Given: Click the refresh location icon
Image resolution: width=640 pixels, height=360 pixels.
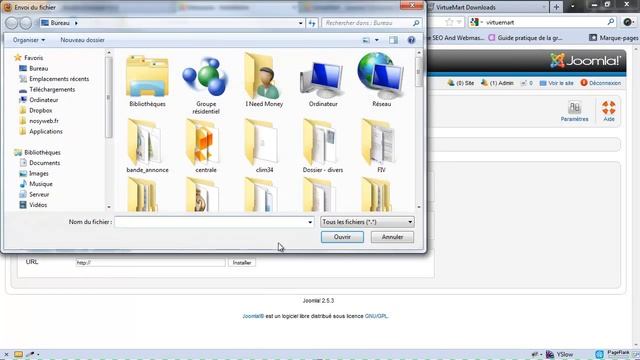Looking at the screenshot, I should pyautogui.click(x=312, y=23).
